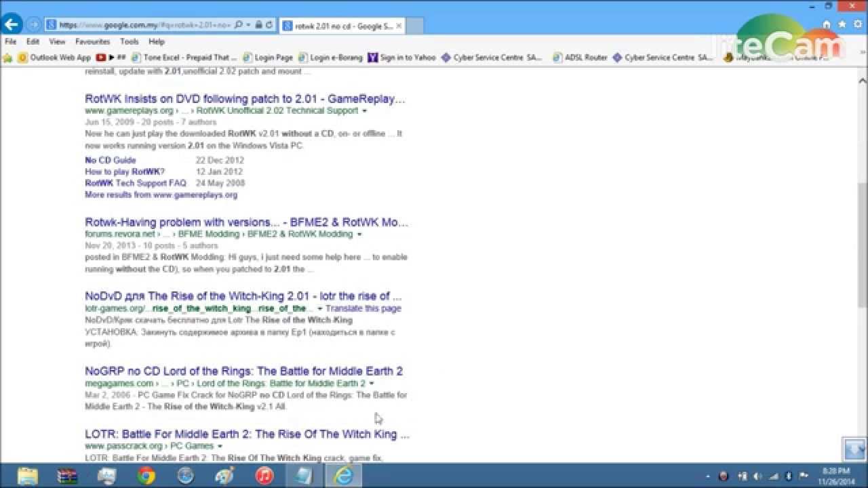This screenshot has width=868, height=488.
Task: Open the 'RotWK Tech Support FAQ' sitelink
Action: click(x=136, y=183)
